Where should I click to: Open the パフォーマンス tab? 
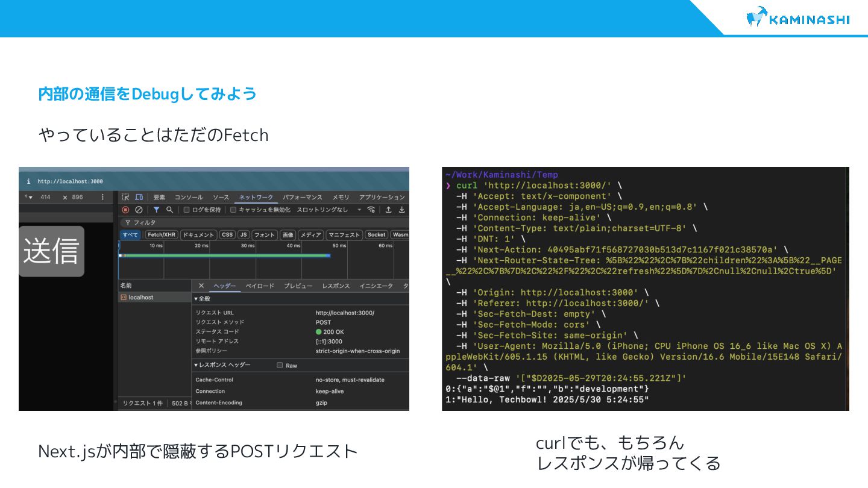pyautogui.click(x=303, y=197)
